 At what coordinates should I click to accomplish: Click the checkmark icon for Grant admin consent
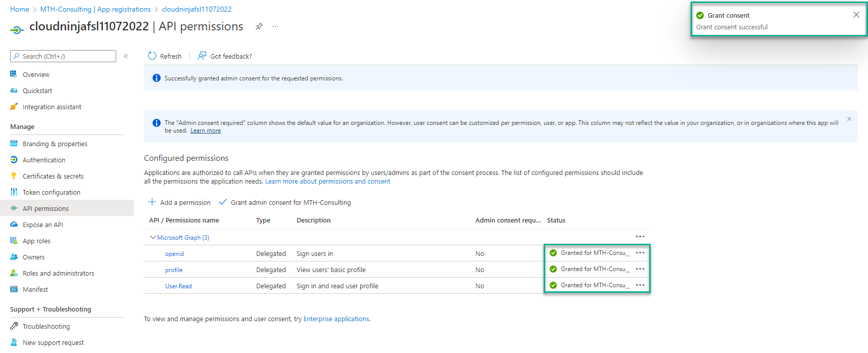tap(222, 202)
